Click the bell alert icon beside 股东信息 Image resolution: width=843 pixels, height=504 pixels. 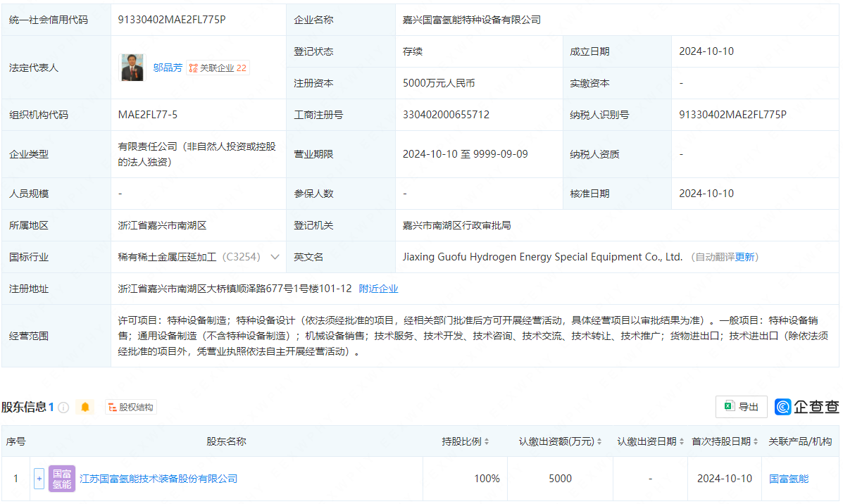[85, 407]
